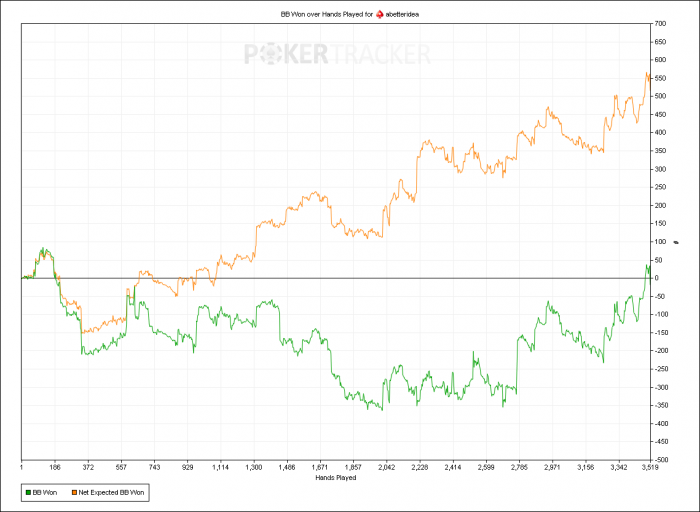The width and height of the screenshot is (700, 512).
Task: Click the x-axis label 2,042
Action: point(386,467)
